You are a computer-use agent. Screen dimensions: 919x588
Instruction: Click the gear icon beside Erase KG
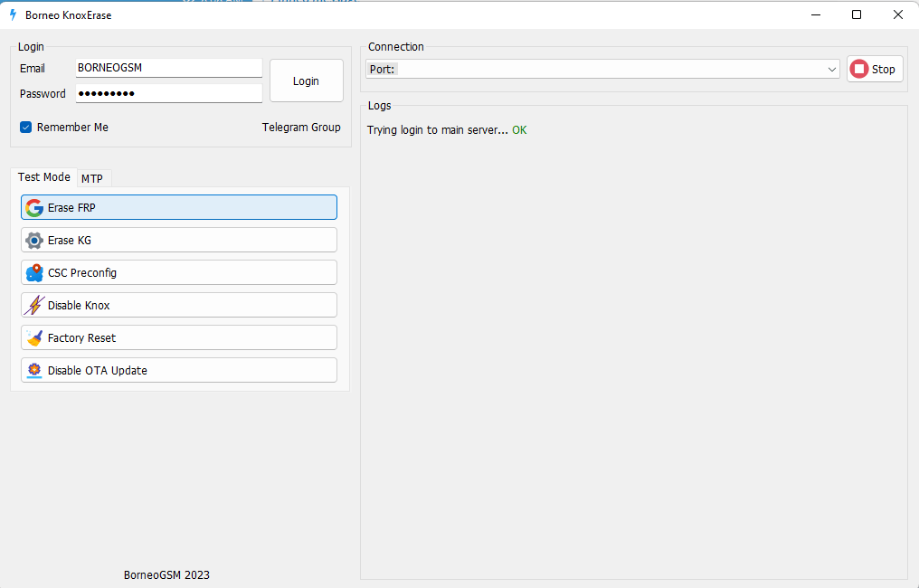(34, 241)
